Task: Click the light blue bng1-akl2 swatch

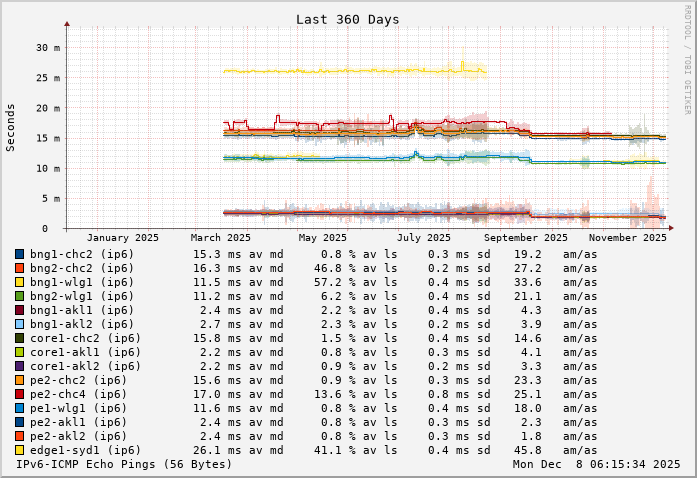Action: click(19, 324)
